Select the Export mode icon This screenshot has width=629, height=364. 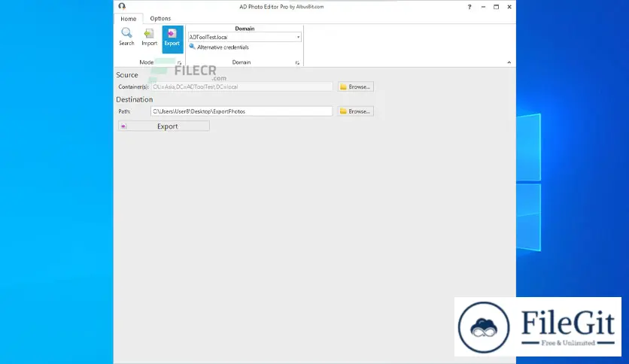[172, 39]
